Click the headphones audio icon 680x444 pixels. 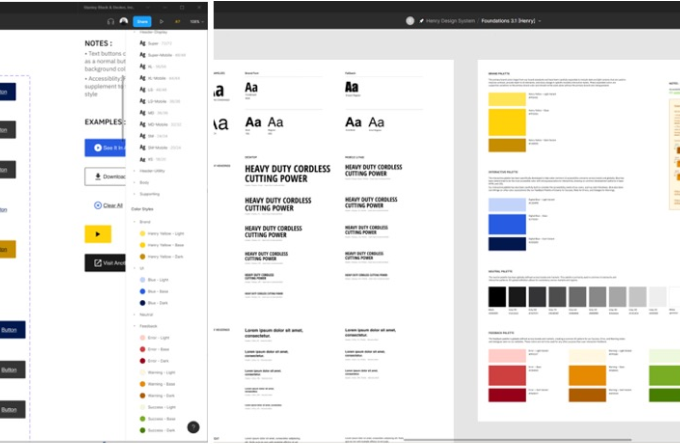pyautogui.click(x=110, y=20)
